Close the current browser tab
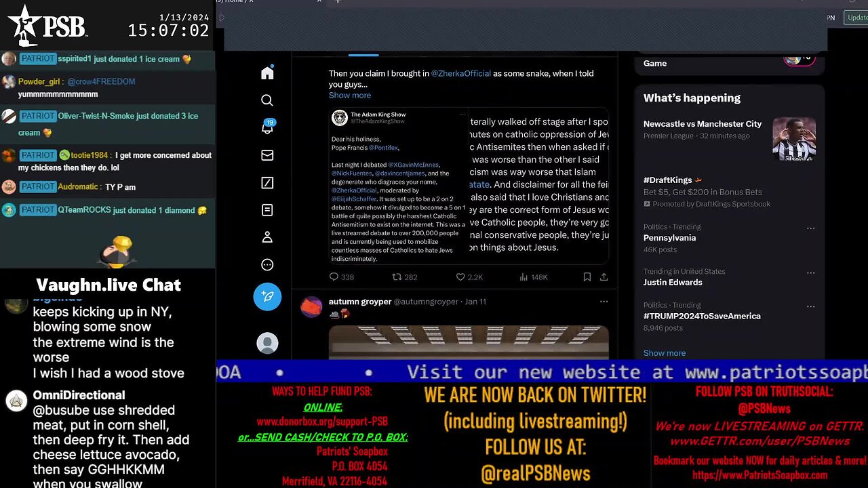Screen dimensions: 868x488 click(319, 1)
